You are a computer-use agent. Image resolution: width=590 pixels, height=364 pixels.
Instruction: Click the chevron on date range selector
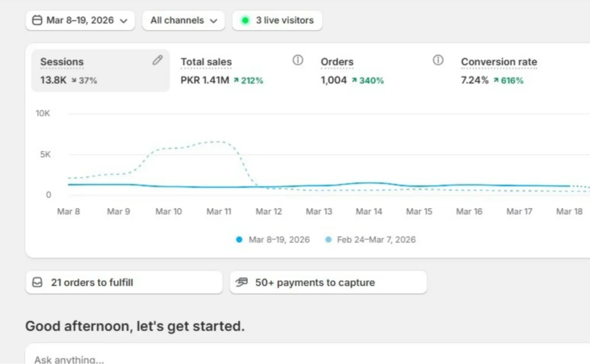point(124,21)
